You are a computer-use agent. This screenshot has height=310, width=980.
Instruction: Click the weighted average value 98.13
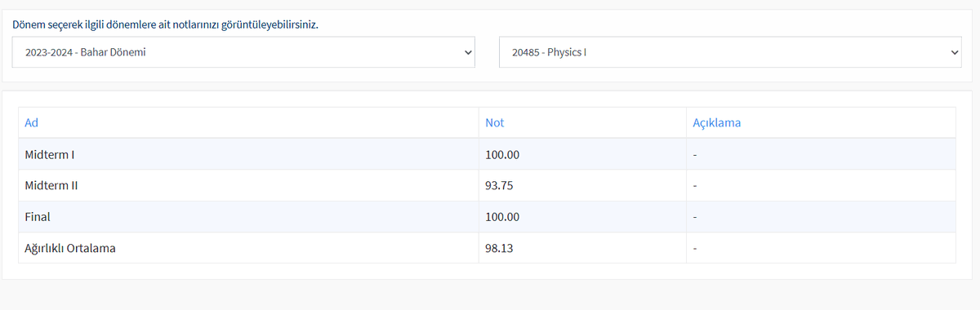pyautogui.click(x=499, y=248)
